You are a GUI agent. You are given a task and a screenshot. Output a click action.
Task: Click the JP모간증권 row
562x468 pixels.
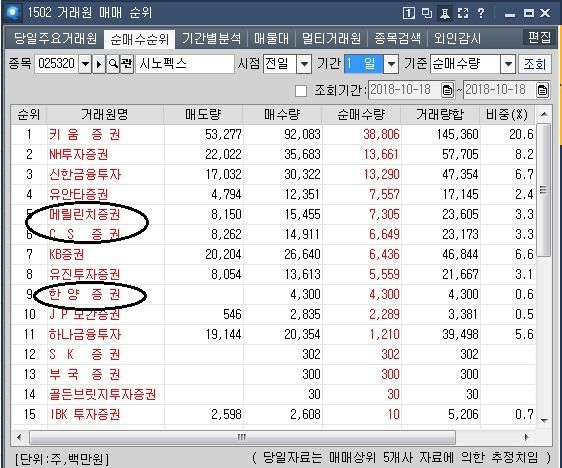pos(273,315)
